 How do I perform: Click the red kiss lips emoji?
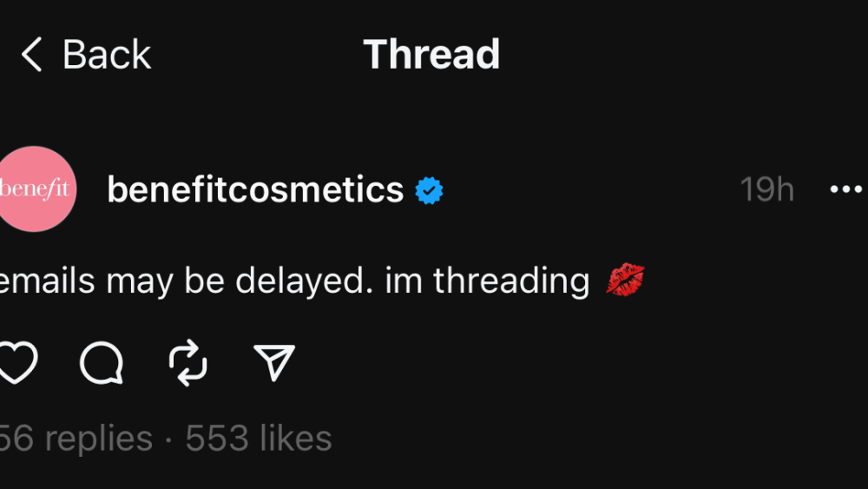(x=625, y=281)
